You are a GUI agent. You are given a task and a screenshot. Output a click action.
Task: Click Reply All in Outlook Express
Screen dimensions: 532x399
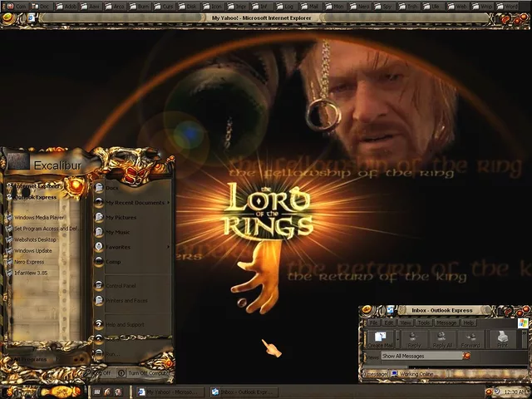442,339
